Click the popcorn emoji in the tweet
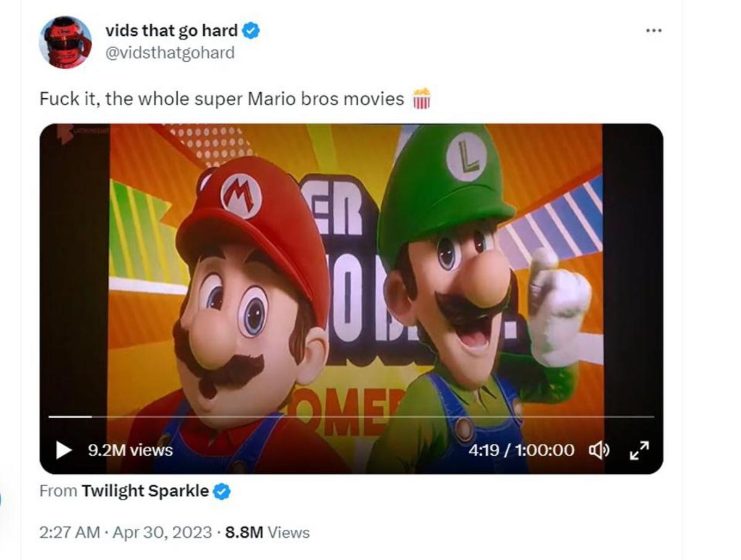The width and height of the screenshot is (741, 560). (x=421, y=99)
